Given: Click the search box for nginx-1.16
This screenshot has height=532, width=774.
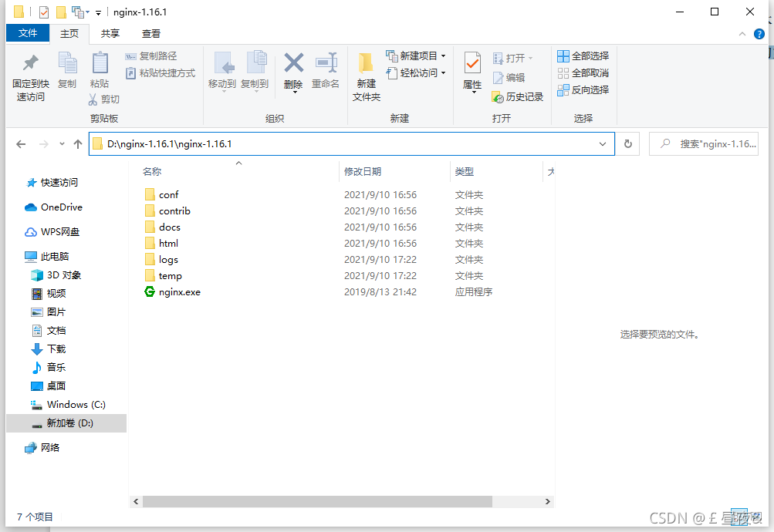Looking at the screenshot, I should [x=704, y=144].
